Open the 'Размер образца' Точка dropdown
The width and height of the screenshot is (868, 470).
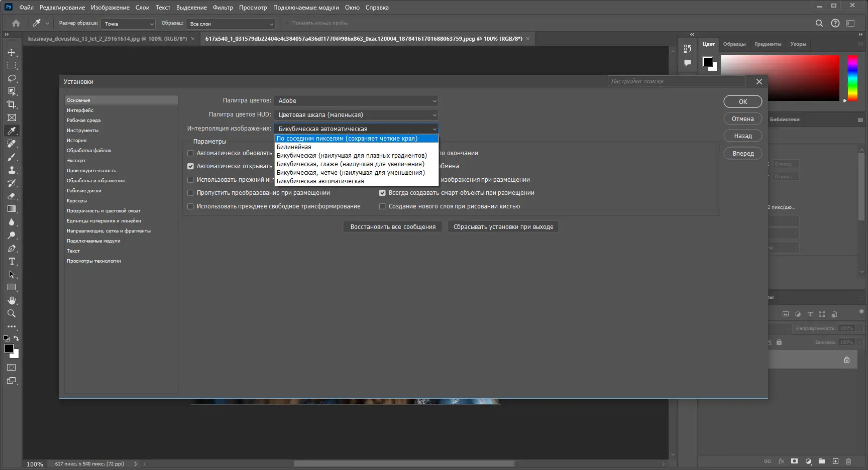point(128,24)
